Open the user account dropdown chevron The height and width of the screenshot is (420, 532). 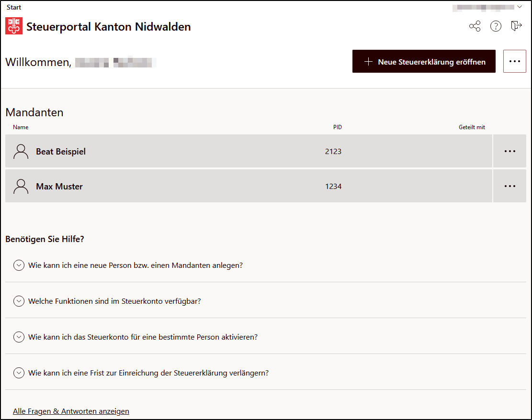click(x=520, y=7)
